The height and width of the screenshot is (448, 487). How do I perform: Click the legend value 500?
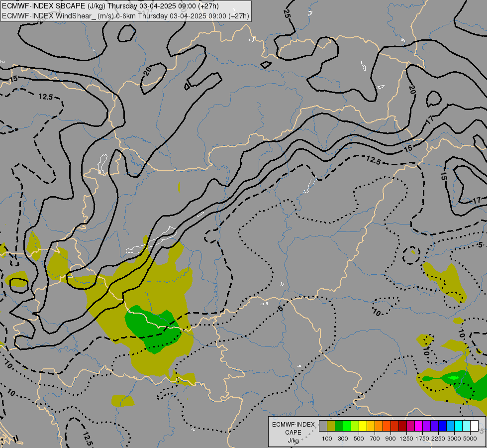pos(359,439)
